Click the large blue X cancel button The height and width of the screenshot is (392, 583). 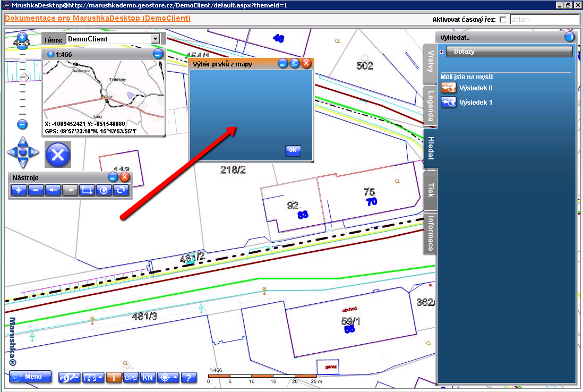(58, 155)
